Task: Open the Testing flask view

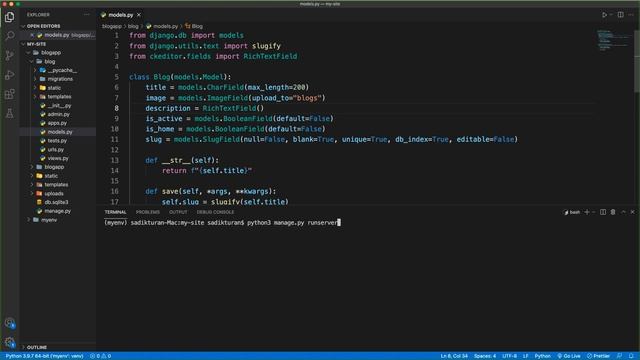Action: point(9,113)
